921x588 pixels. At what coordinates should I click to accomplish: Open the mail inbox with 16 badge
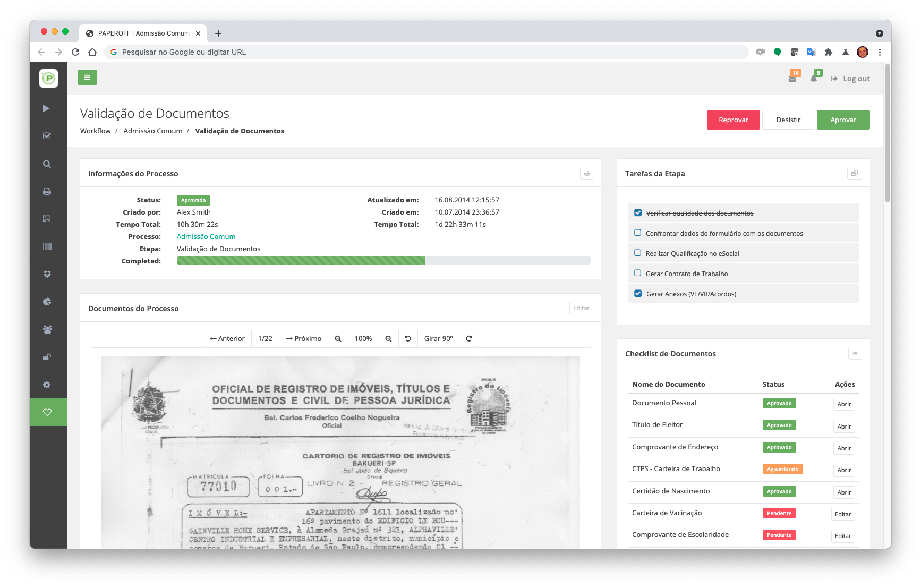(792, 79)
